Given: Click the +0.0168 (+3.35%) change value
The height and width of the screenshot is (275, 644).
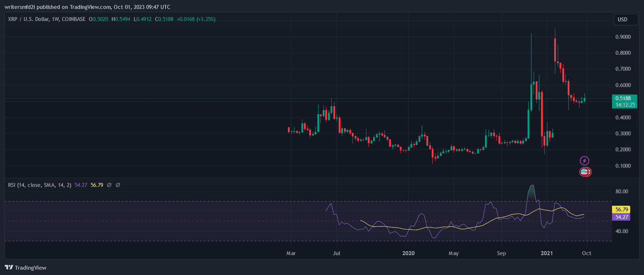Looking at the screenshot, I should 196,19.
